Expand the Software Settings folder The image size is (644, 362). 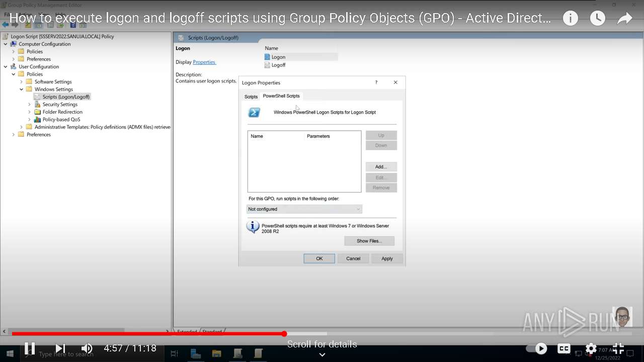coord(22,81)
